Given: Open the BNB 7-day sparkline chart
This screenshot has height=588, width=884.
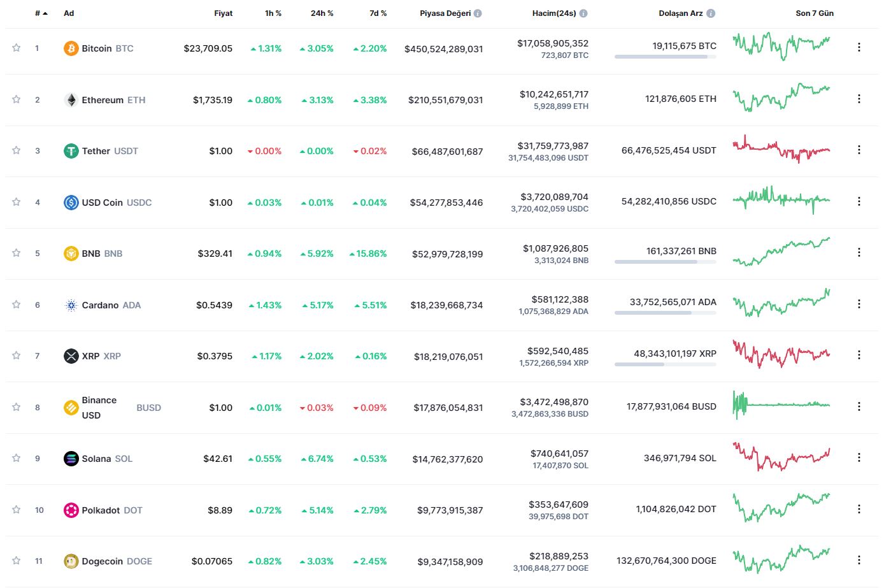Looking at the screenshot, I should coord(781,252).
